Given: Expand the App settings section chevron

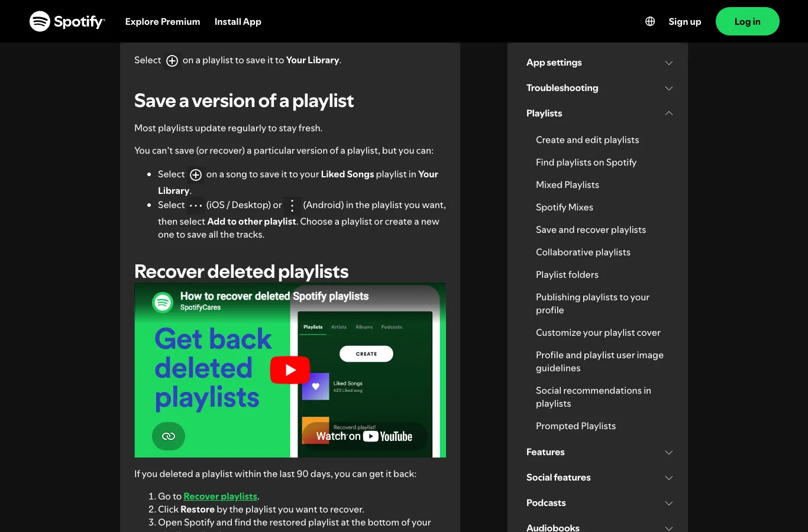Looking at the screenshot, I should click(x=669, y=63).
